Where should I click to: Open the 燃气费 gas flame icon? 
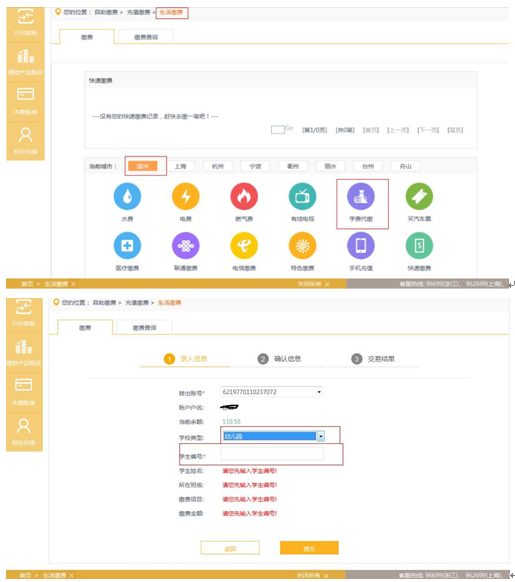coord(244,196)
